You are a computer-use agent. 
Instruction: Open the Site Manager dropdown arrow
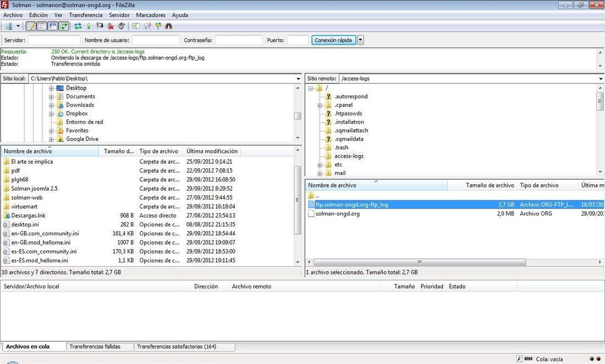coord(18,26)
